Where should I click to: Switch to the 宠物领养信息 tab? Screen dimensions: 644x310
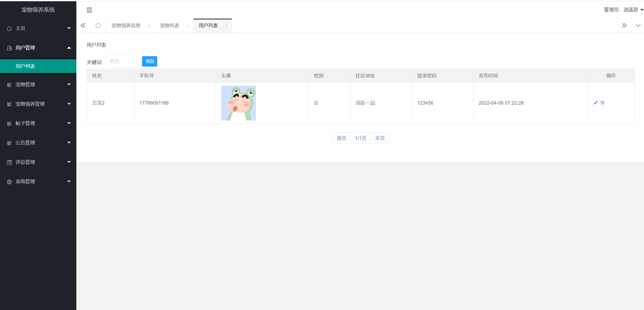pyautogui.click(x=126, y=25)
